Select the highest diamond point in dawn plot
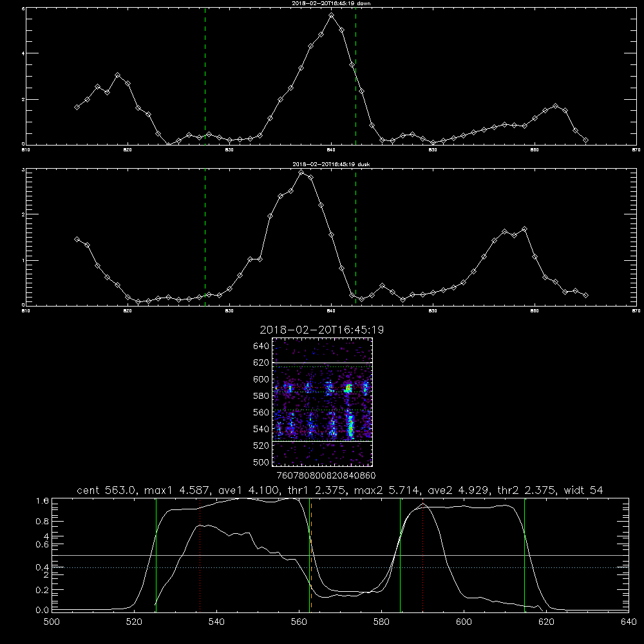 (x=332, y=15)
